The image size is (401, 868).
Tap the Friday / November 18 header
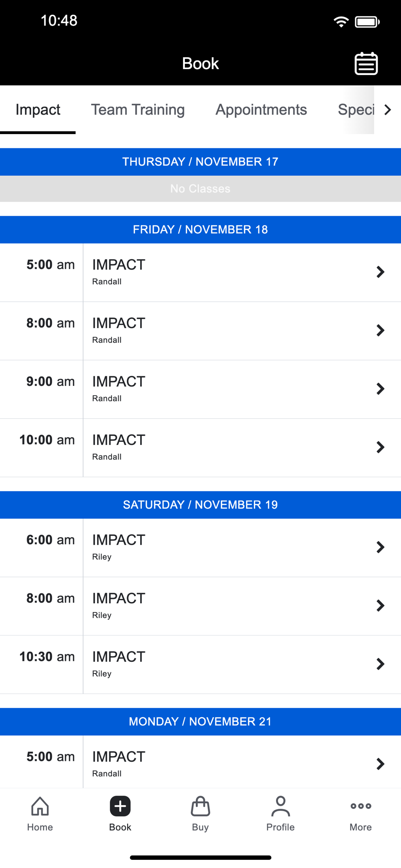point(200,230)
